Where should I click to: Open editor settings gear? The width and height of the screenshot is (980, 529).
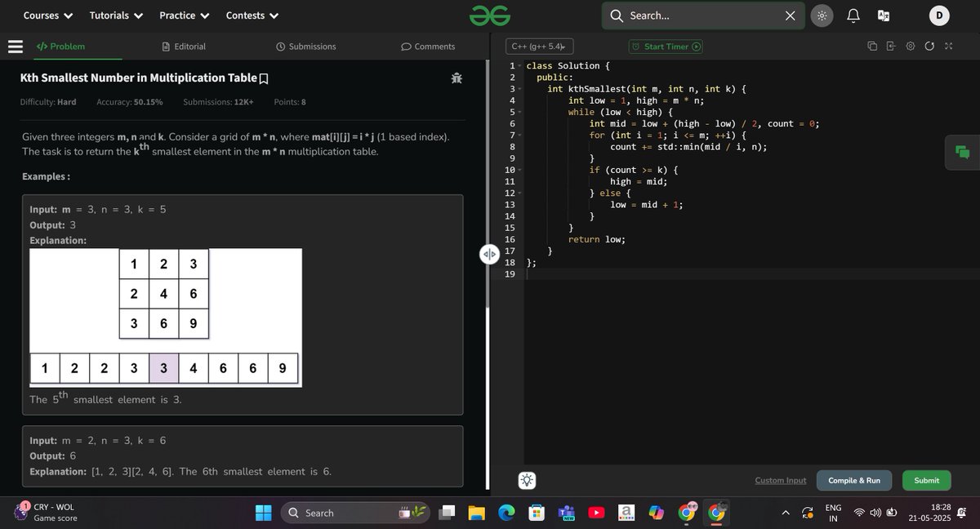[x=910, y=47]
